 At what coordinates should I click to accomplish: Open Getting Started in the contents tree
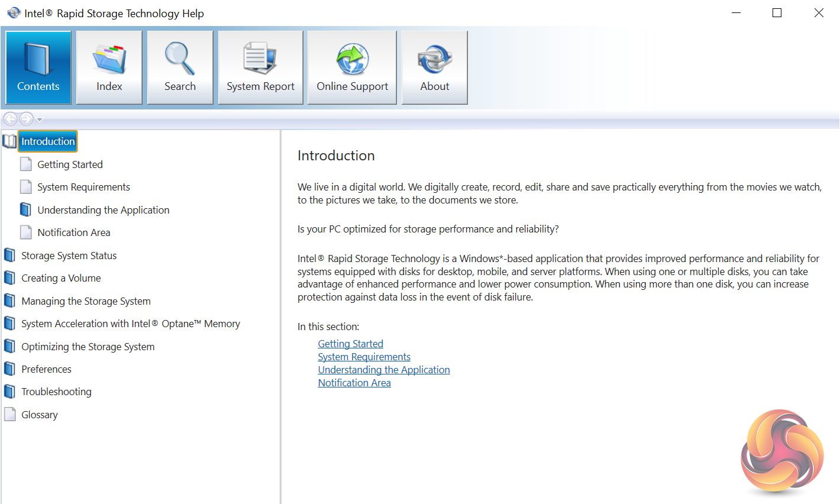pyautogui.click(x=70, y=164)
